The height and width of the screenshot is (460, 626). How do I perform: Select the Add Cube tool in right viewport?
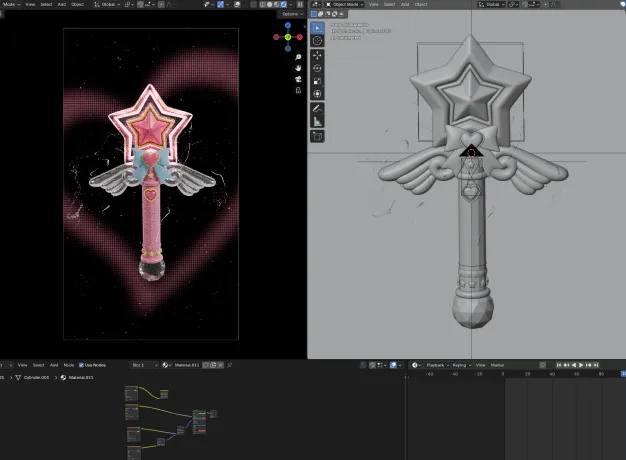click(x=317, y=136)
